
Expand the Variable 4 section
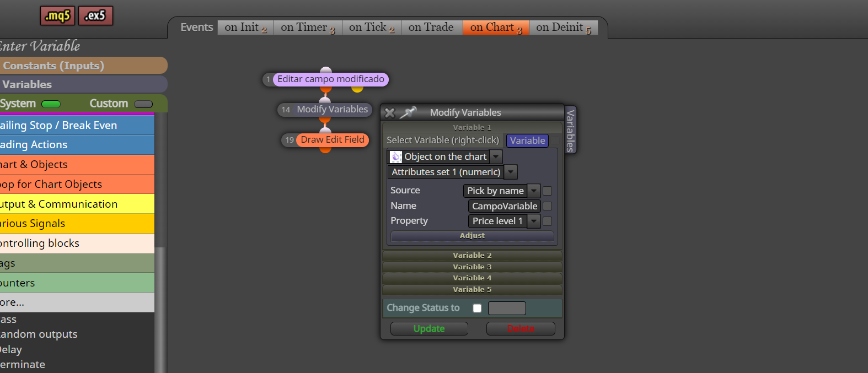(x=472, y=278)
